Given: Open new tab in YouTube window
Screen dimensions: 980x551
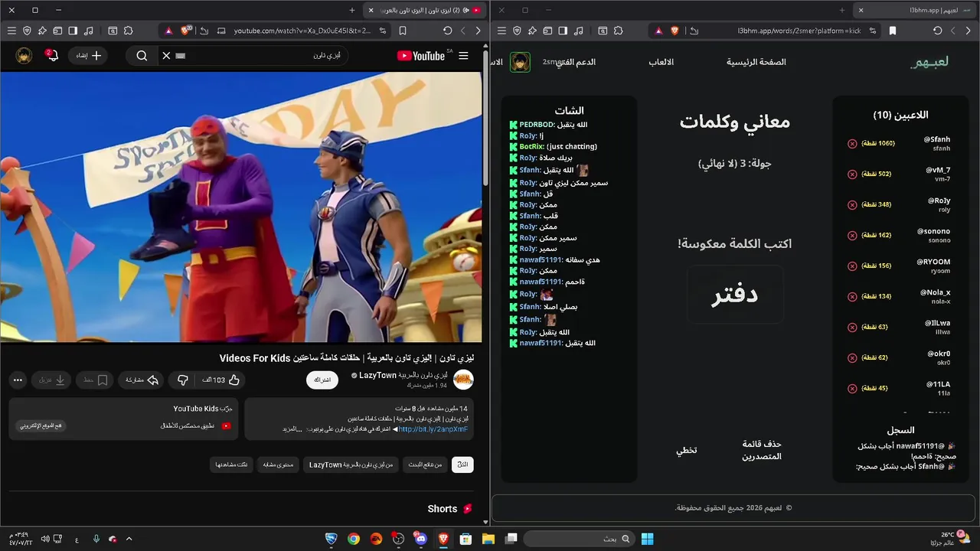Looking at the screenshot, I should (x=352, y=10).
